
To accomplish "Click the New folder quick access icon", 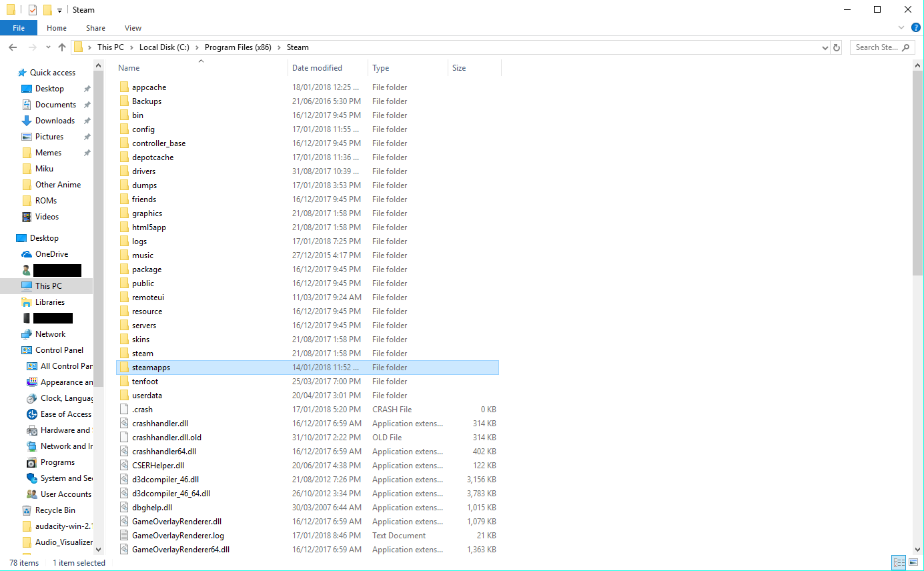I will point(47,10).
